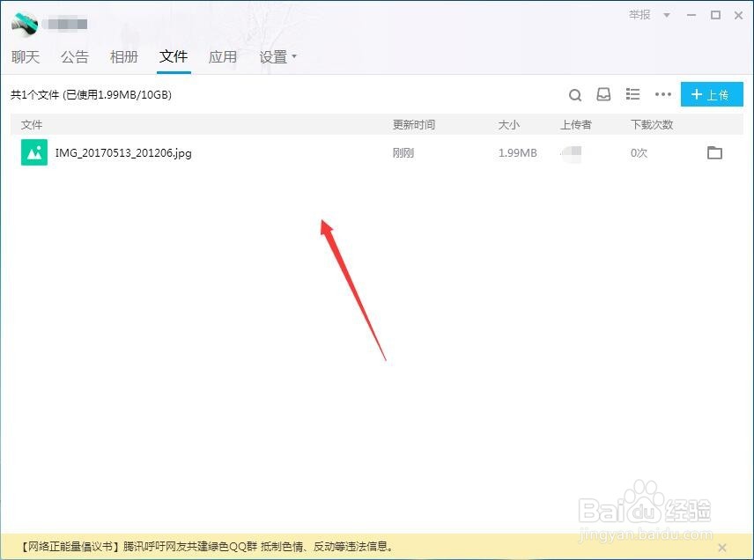The image size is (754, 560).
Task: Open the 公告 tab
Action: [x=75, y=55]
